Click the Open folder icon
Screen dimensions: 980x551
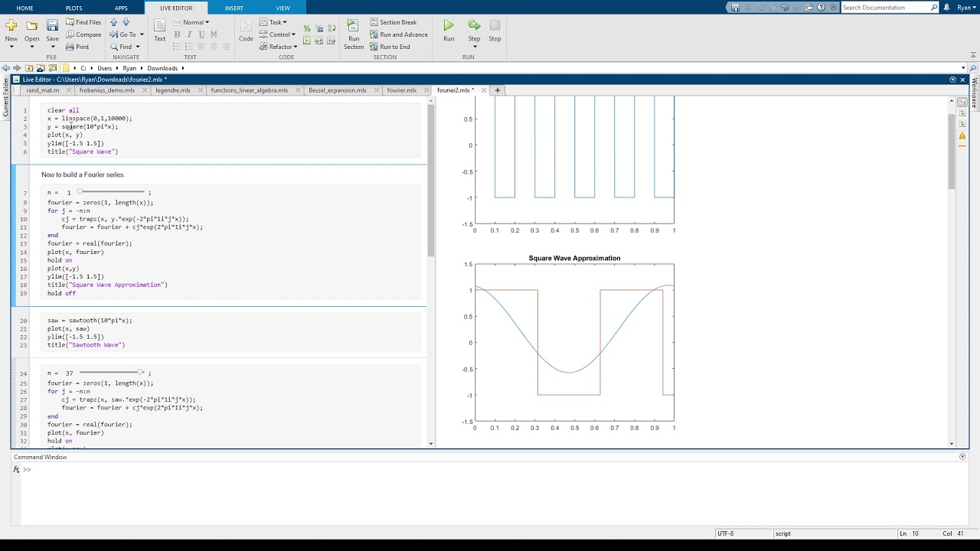pyautogui.click(x=31, y=25)
